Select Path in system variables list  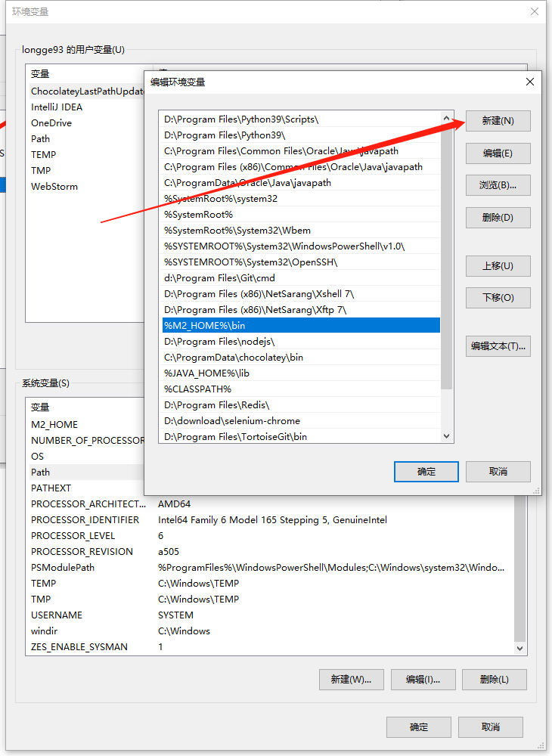86,472
